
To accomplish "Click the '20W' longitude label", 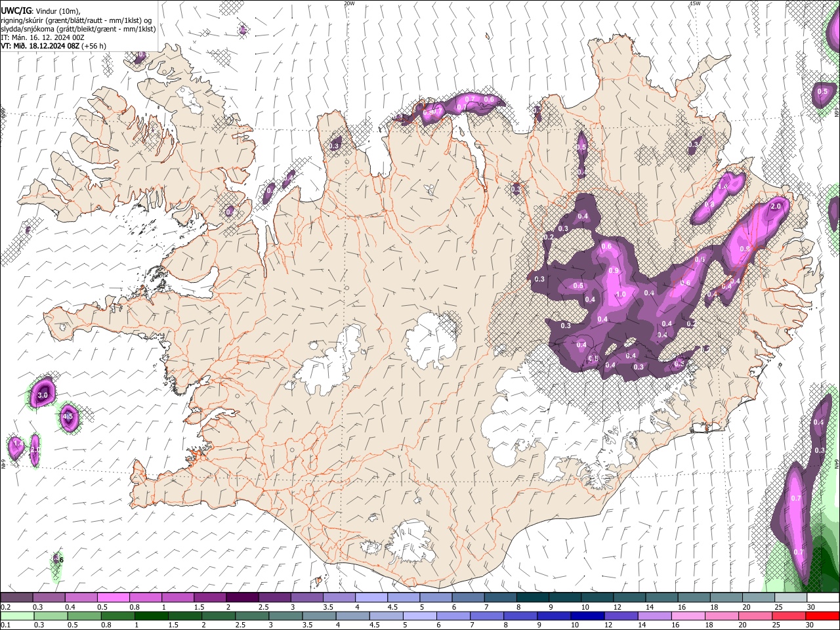I will [x=349, y=3].
